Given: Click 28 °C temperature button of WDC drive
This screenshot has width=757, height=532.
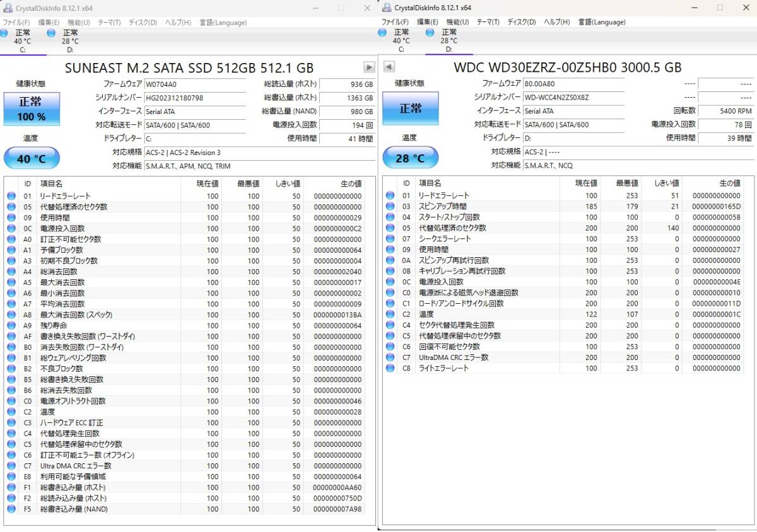Looking at the screenshot, I should click(410, 158).
